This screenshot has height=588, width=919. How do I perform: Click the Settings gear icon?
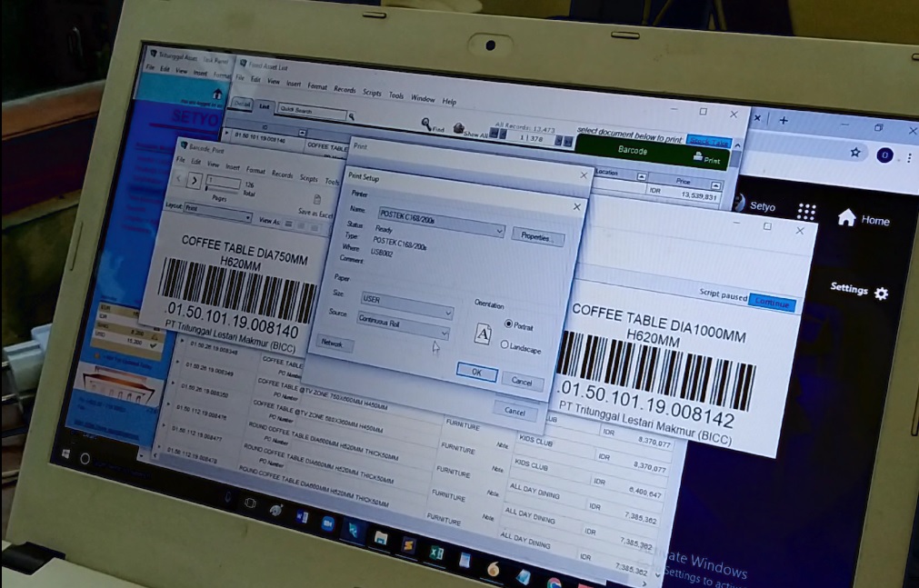880,293
